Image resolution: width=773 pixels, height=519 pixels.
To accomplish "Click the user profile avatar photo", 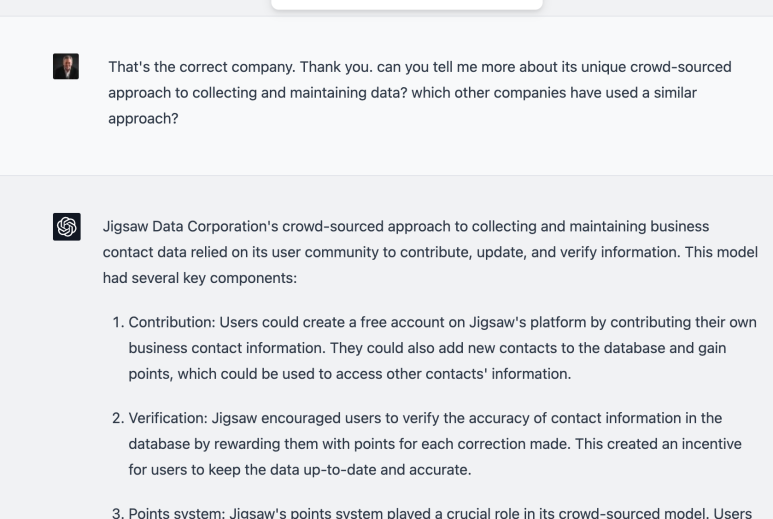I will 66,67.
